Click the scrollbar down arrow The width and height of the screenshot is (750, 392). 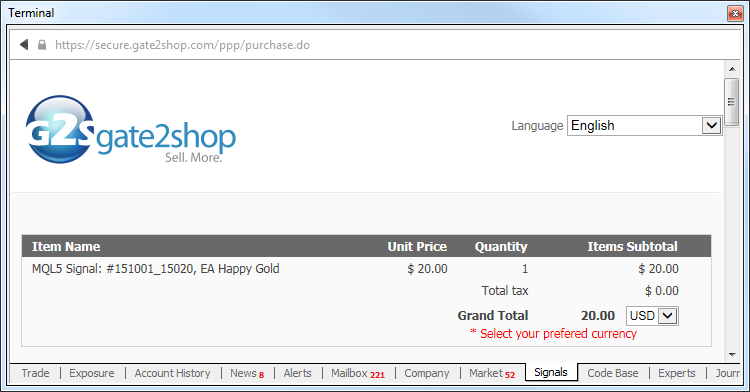pos(732,354)
